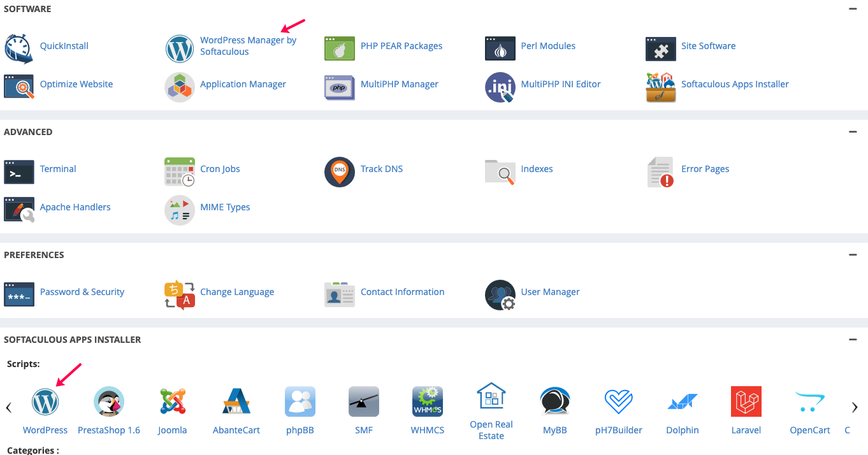Open the PHP PEAR Packages pear icon
868x455 pixels.
pos(340,48)
